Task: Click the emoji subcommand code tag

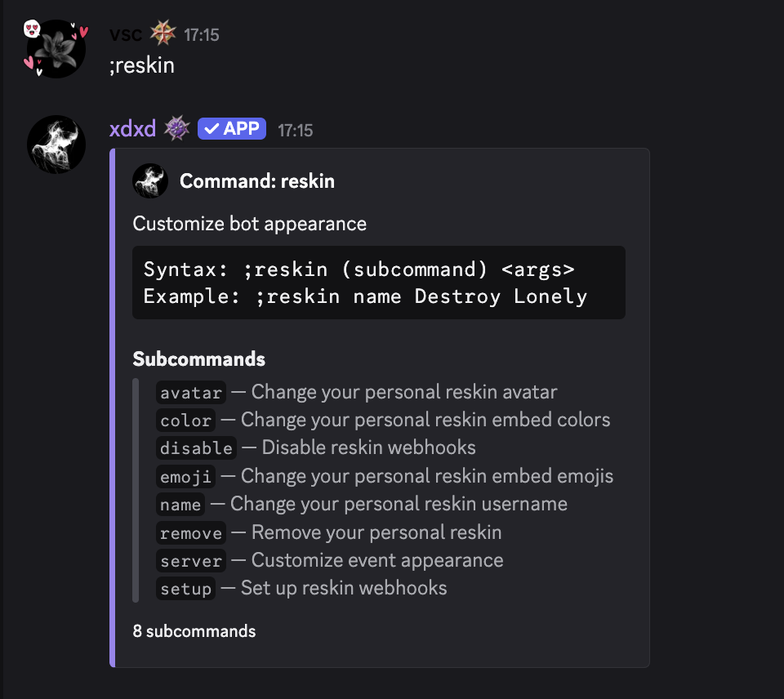Action: coord(185,476)
